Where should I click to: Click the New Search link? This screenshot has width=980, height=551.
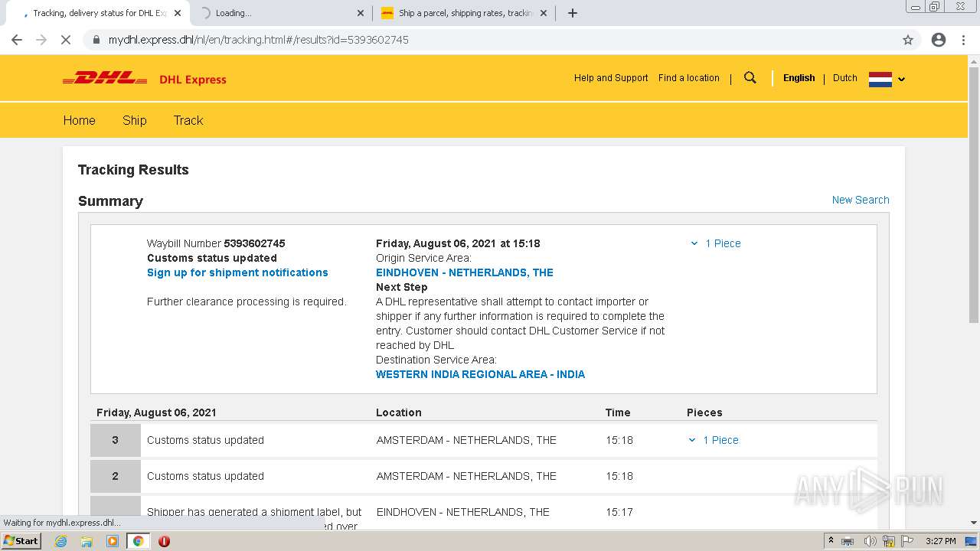(861, 200)
